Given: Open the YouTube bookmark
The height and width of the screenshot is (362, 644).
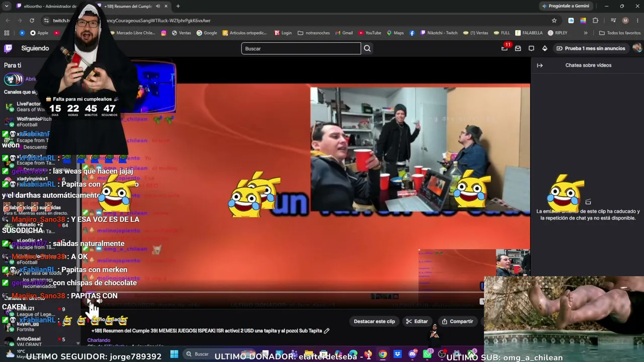Looking at the screenshot, I should (x=370, y=33).
